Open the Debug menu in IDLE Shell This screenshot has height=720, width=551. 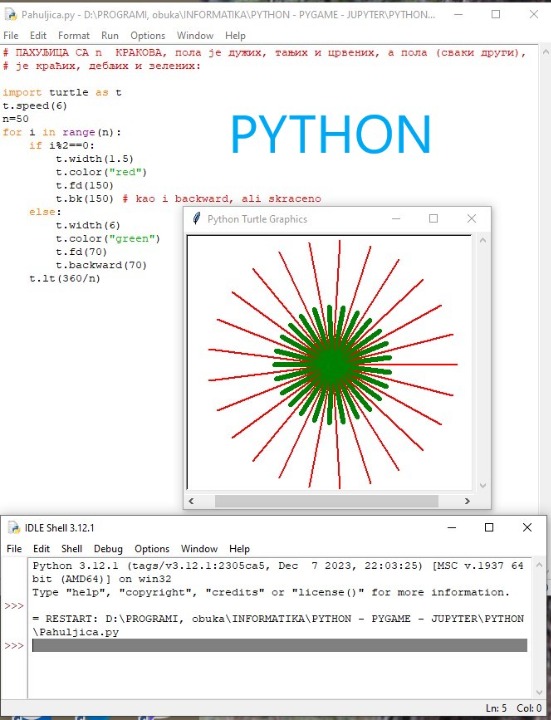[108, 549]
